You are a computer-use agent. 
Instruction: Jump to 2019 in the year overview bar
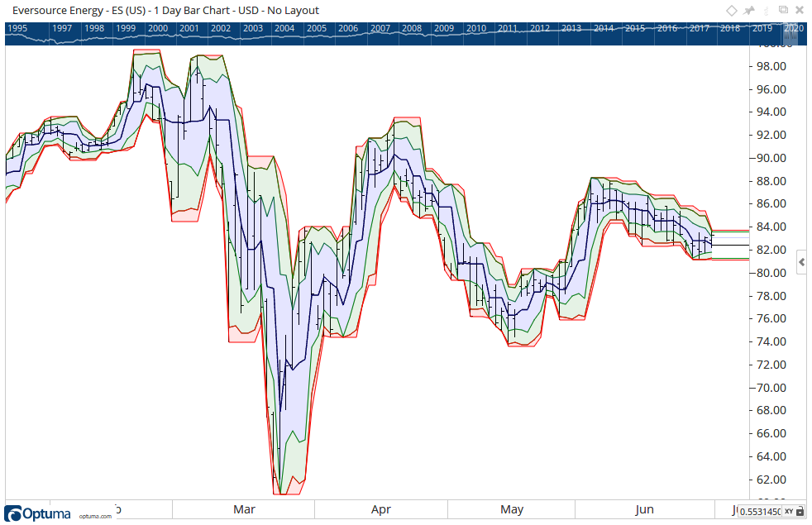[762, 28]
